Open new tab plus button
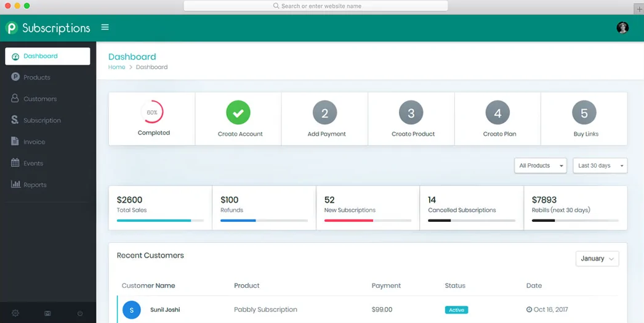This screenshot has width=644, height=323. click(639, 9)
